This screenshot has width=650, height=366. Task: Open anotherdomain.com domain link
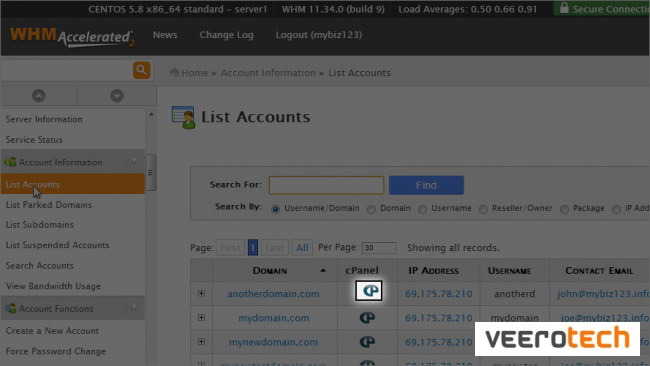click(274, 294)
